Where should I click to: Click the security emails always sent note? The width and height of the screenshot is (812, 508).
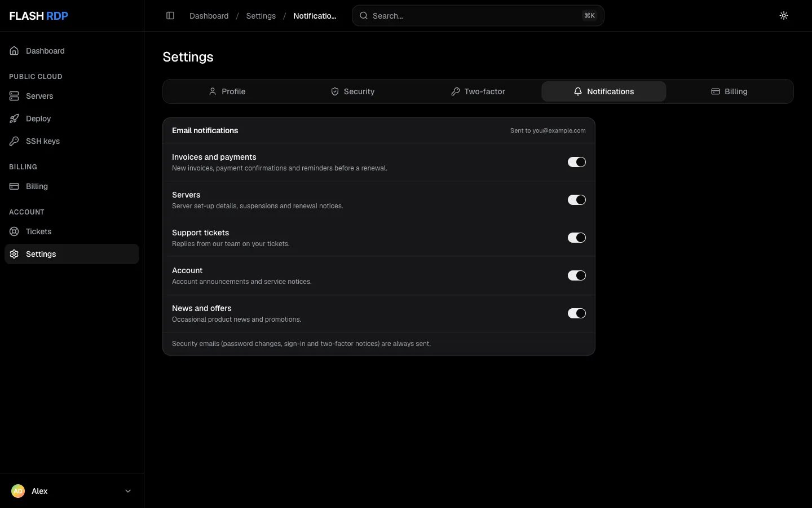(301, 344)
